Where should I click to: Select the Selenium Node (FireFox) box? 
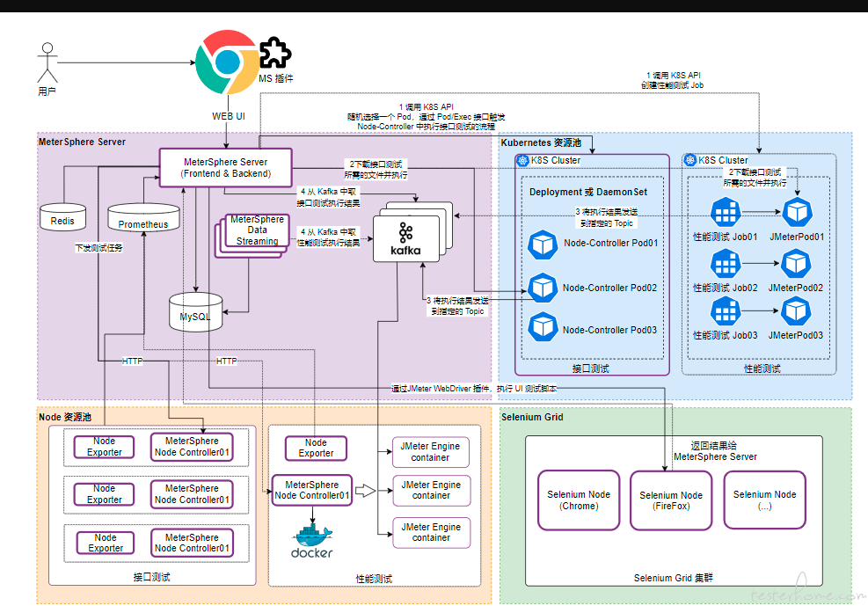[x=671, y=500]
